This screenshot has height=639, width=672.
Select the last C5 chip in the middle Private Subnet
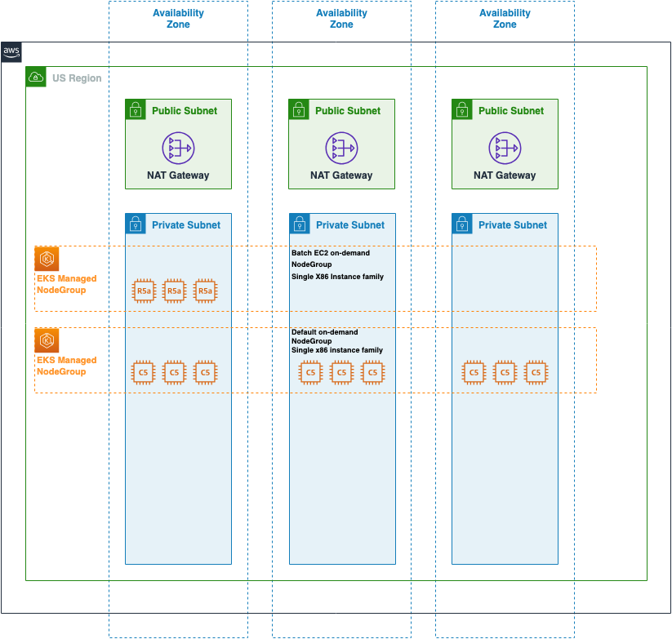coord(373,373)
